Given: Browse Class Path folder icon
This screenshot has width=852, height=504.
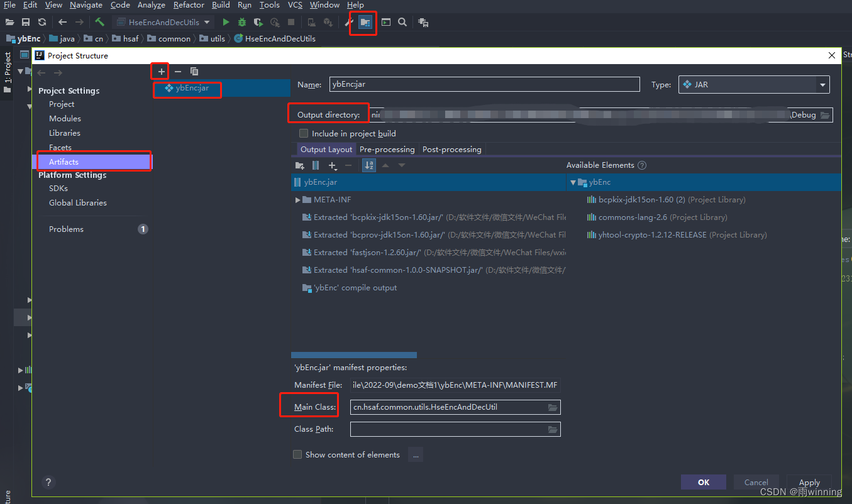Looking at the screenshot, I should coord(553,429).
